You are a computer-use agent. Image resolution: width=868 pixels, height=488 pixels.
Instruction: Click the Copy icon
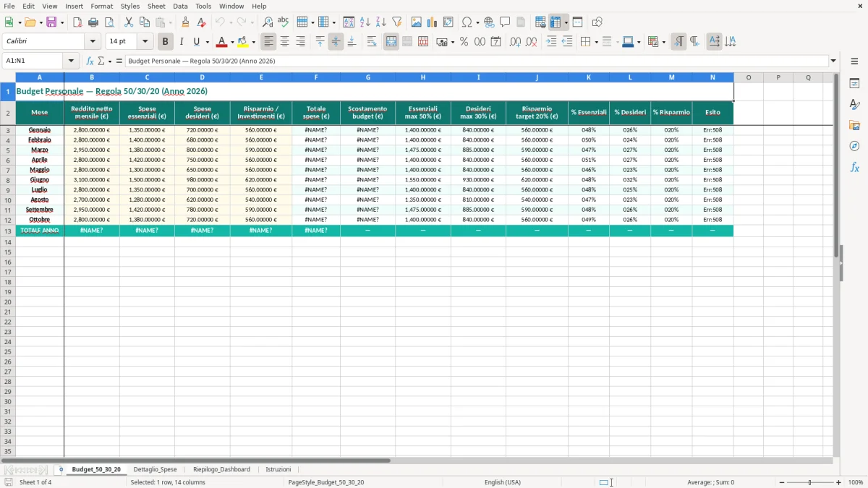coord(145,22)
